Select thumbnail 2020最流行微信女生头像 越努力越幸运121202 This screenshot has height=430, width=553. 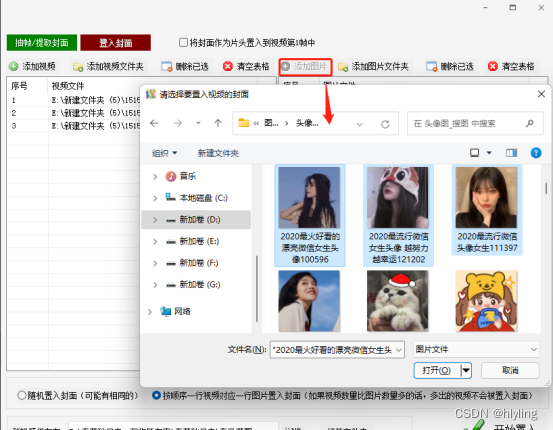tap(398, 215)
